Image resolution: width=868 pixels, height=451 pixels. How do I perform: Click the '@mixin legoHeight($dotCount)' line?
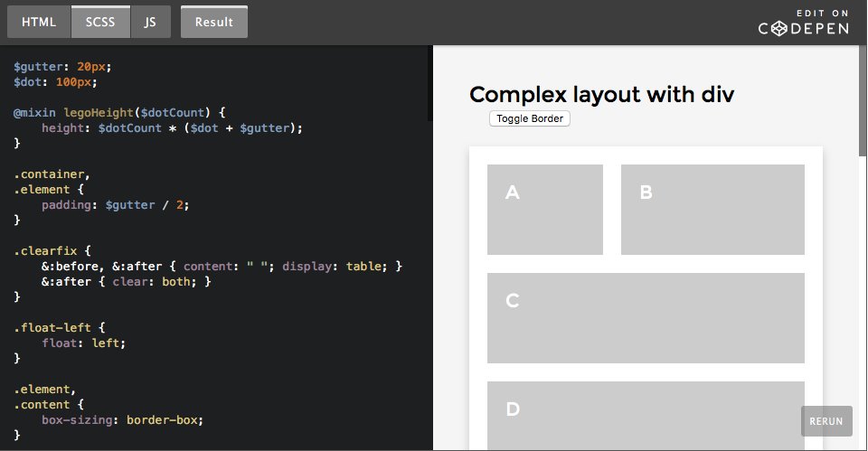coord(119,113)
